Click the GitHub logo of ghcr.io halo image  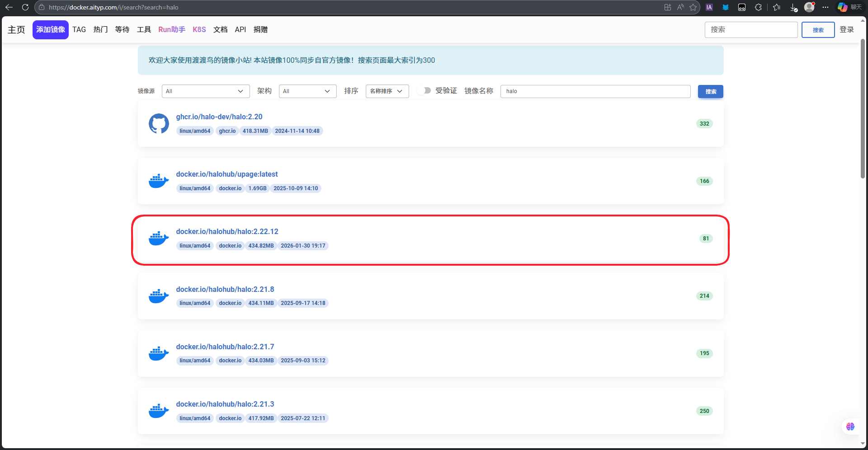[159, 123]
